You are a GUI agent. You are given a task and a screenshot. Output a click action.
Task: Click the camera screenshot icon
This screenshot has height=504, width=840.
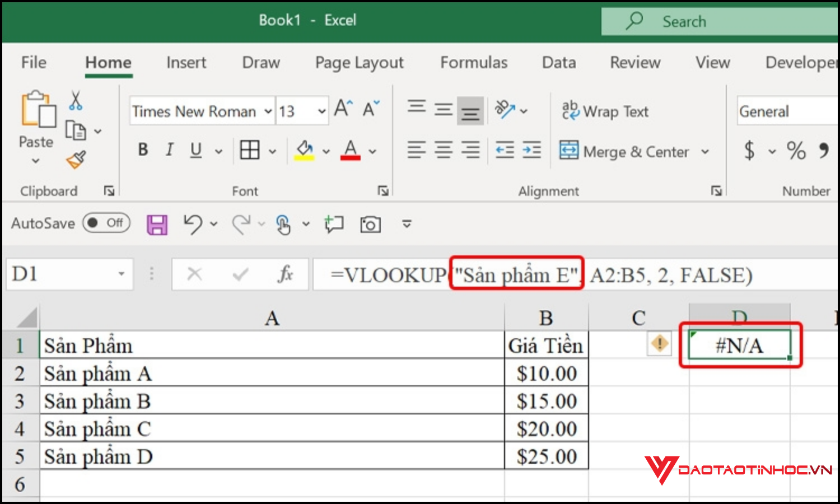(370, 225)
